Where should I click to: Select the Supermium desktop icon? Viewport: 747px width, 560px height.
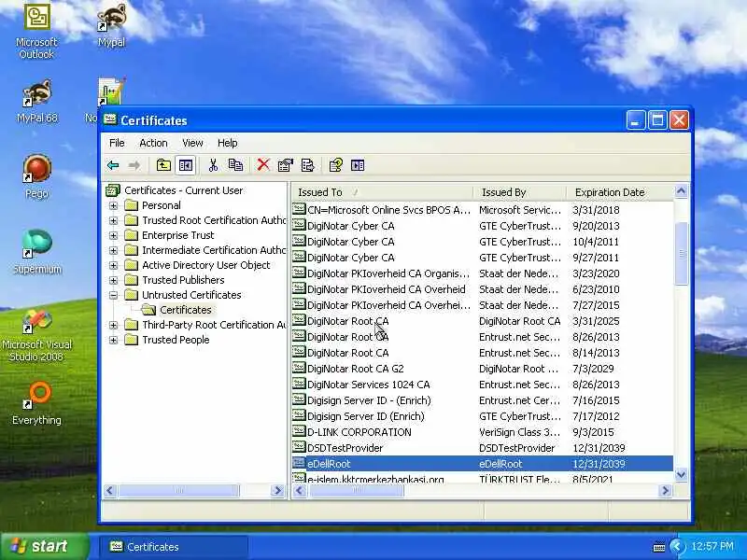36,252
